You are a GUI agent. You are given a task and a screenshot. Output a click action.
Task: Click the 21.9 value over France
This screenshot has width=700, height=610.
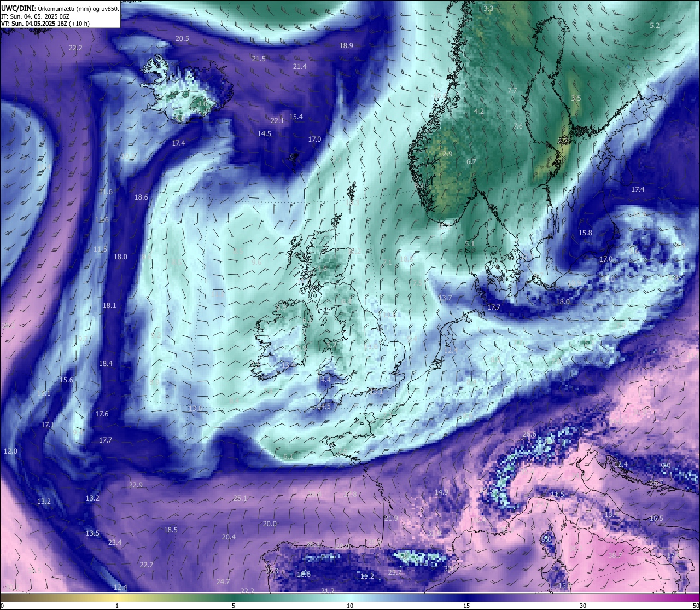tap(391, 518)
